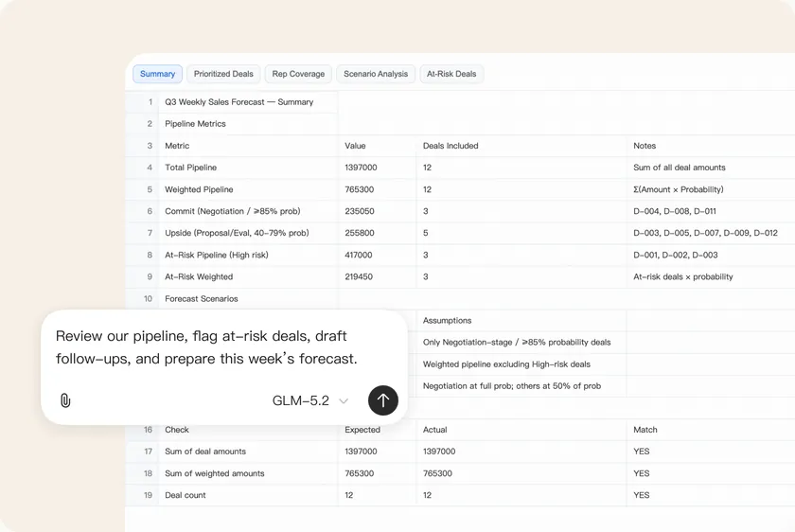Select the 'Commit (Negotiation / ≥85% prob)' cell
795x532 pixels.
pyautogui.click(x=248, y=211)
